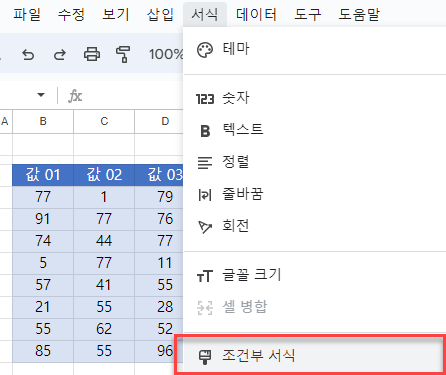Open the 데이터 menu
This screenshot has width=446, height=375.
(x=256, y=14)
